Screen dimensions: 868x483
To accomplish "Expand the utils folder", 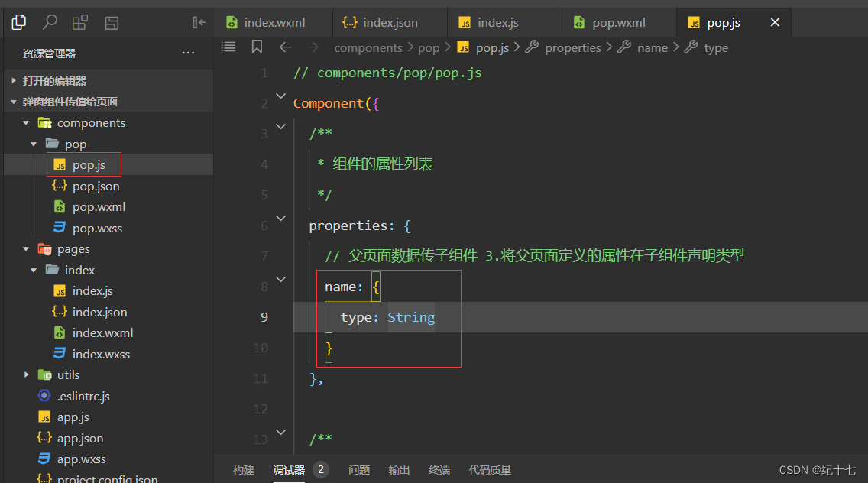I will [x=26, y=375].
